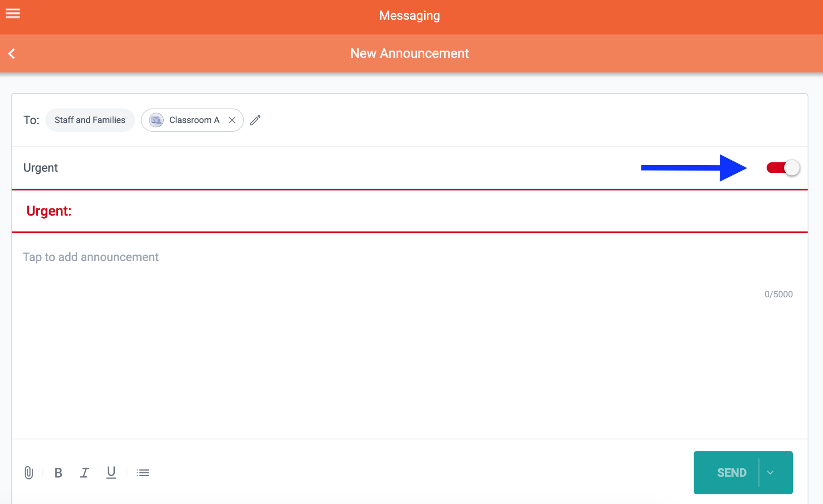Click the Urgent row label

[41, 168]
